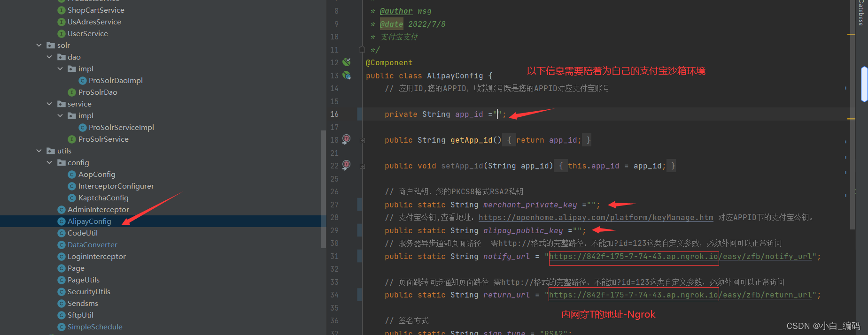Collapse the impl folder under service

[60, 116]
